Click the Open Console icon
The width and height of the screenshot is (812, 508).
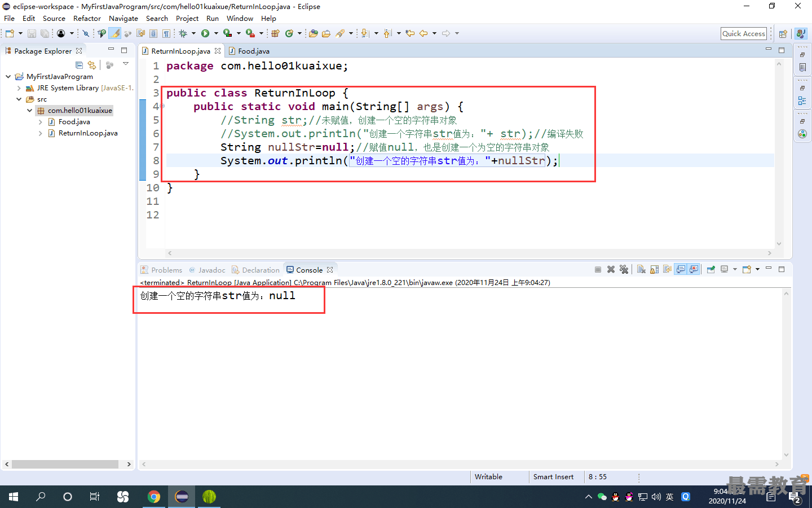747,269
